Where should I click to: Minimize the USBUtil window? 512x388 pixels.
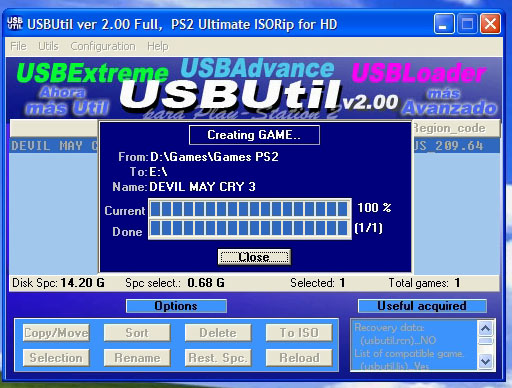coord(444,24)
